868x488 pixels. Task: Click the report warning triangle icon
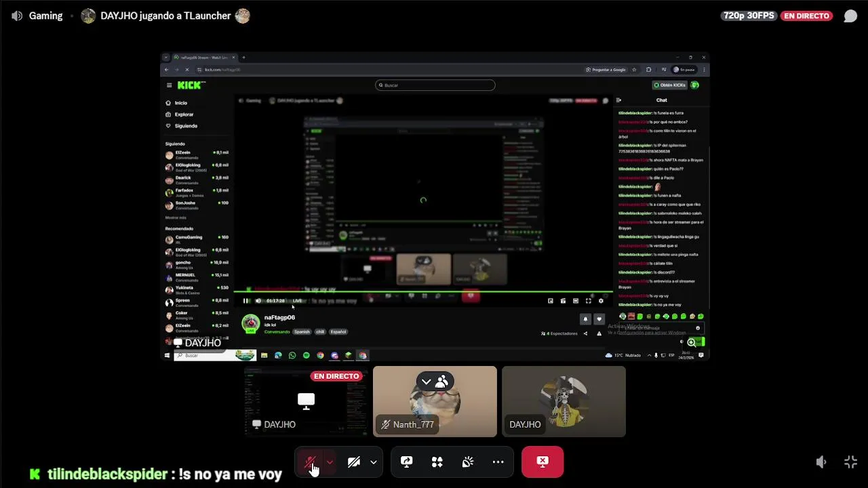(599, 333)
